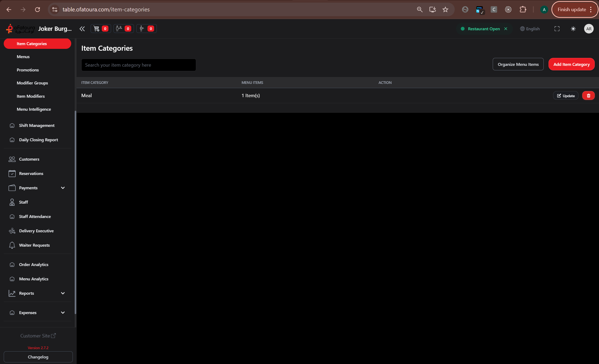Click the Organize Menu Items button

tap(518, 64)
